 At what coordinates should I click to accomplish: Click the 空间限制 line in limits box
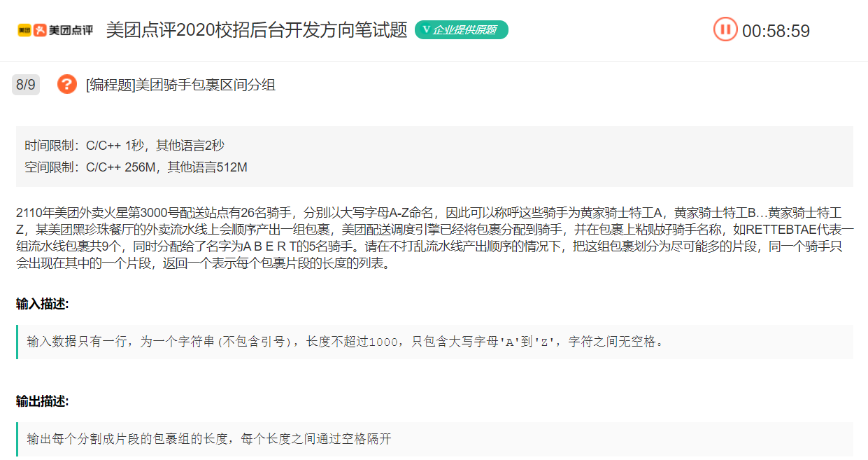point(136,167)
